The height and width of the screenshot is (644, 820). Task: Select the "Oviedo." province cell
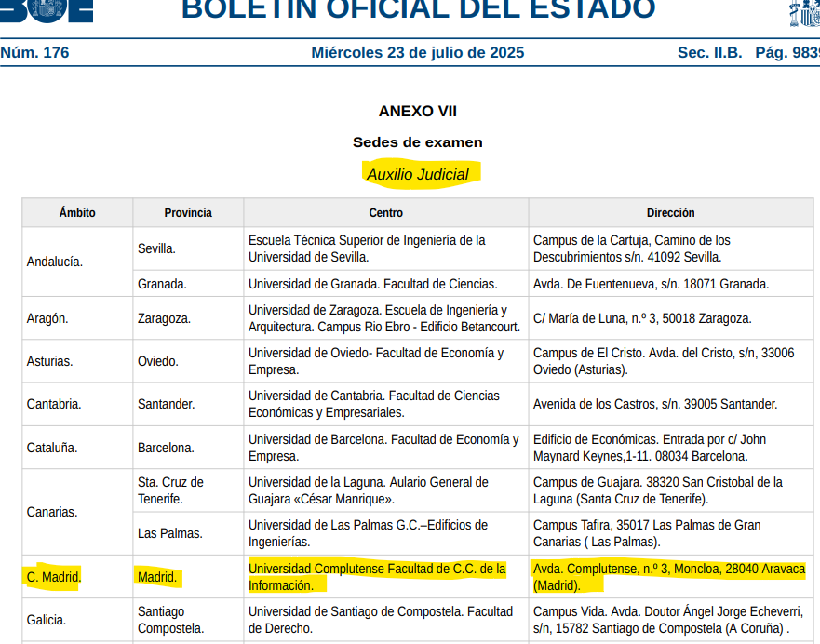tap(188, 361)
